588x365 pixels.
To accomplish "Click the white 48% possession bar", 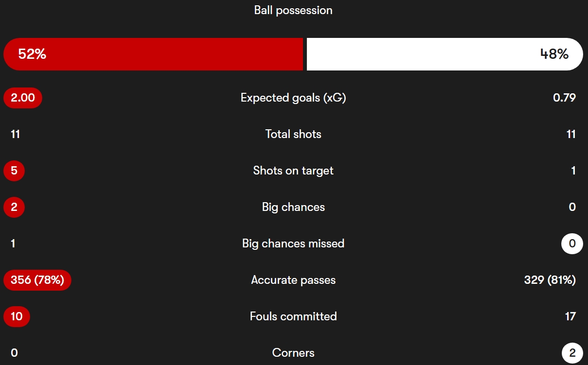I will tap(444, 54).
